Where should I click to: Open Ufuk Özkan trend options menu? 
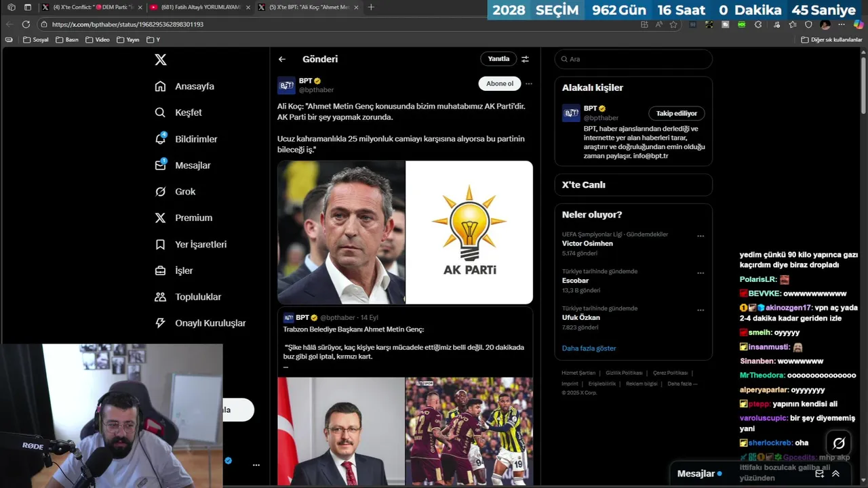(x=701, y=310)
